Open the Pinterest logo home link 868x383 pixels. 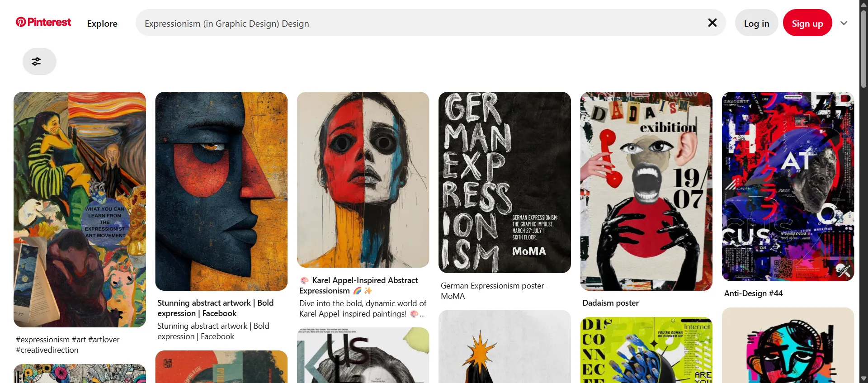tap(43, 22)
